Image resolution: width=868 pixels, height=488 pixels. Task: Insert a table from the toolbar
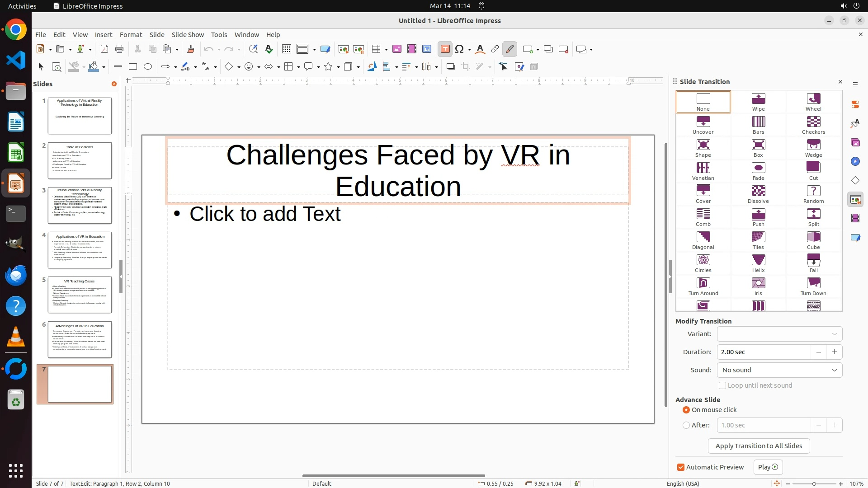pyautogui.click(x=376, y=49)
